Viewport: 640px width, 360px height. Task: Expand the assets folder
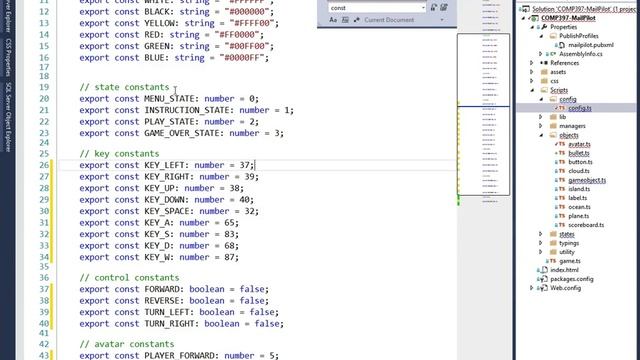click(x=532, y=72)
